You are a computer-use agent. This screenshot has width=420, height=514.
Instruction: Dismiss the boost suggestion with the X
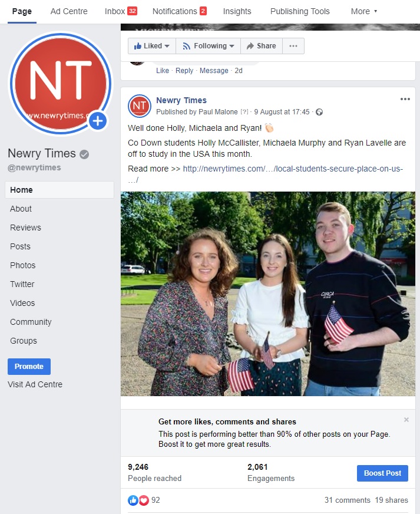(x=406, y=420)
